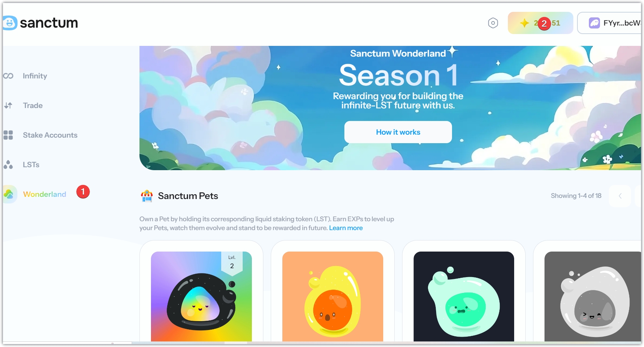Click the How it works button
Image resolution: width=644 pixels, height=347 pixels.
point(398,132)
